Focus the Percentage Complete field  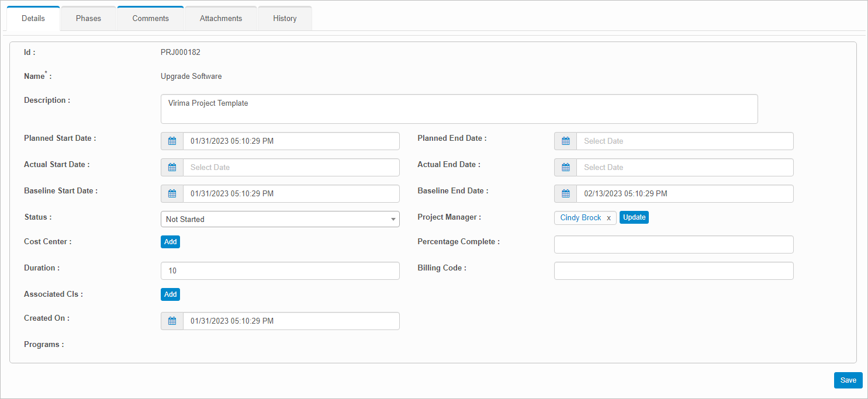coord(673,245)
